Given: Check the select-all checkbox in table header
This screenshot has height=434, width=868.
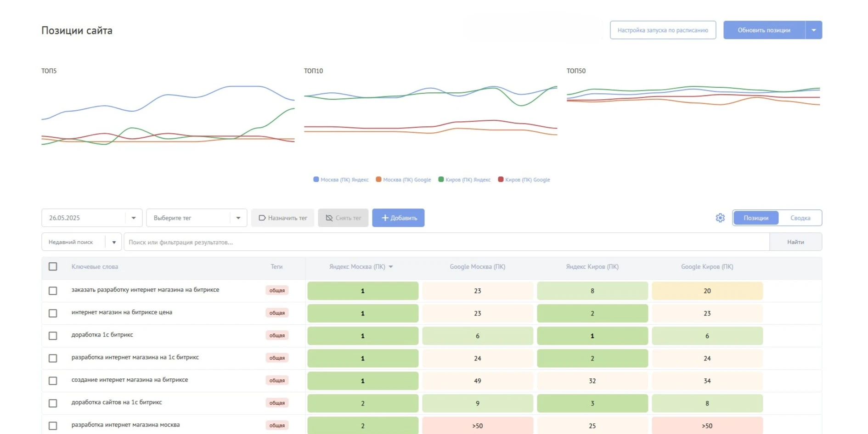Looking at the screenshot, I should point(53,266).
